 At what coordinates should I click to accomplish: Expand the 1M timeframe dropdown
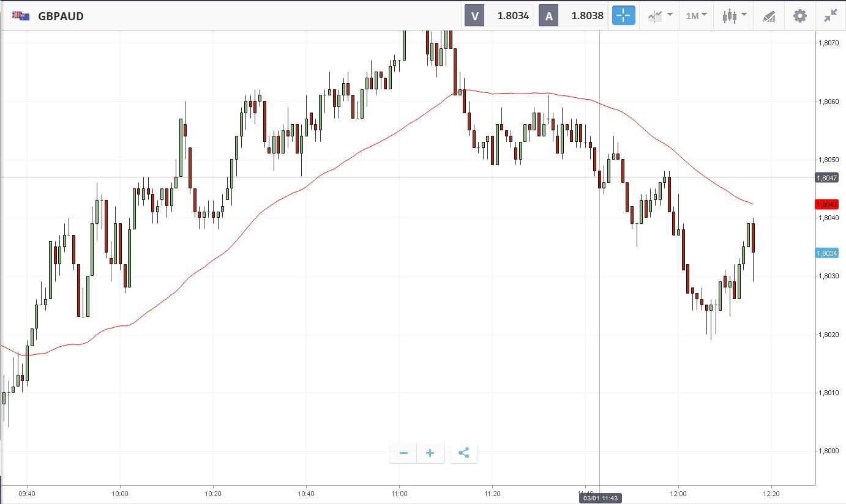696,16
